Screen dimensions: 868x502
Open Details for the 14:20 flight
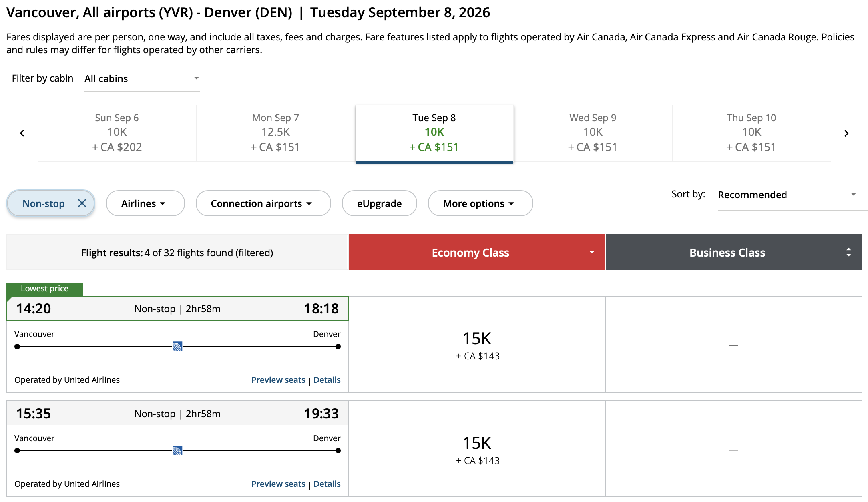click(x=327, y=380)
